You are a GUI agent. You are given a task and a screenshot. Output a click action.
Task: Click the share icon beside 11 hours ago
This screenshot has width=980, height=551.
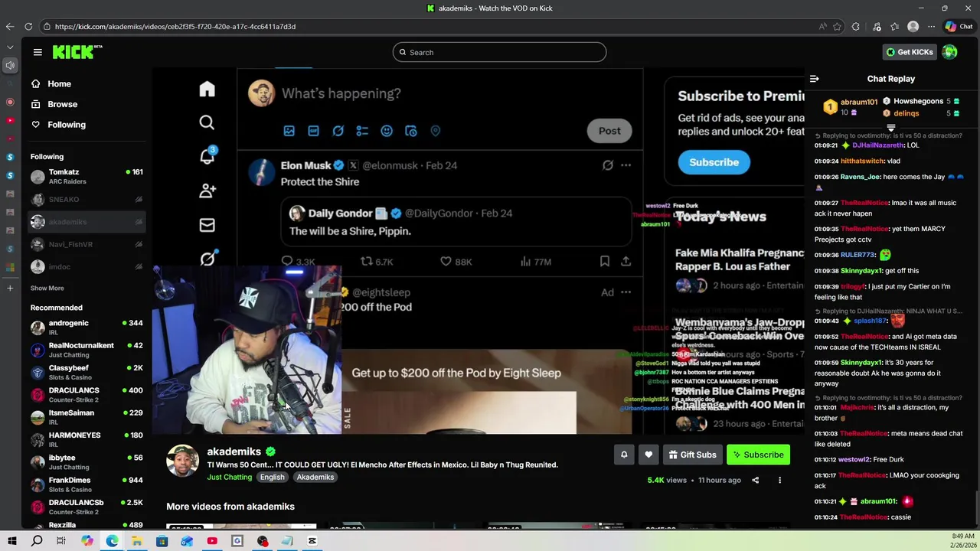(x=755, y=480)
